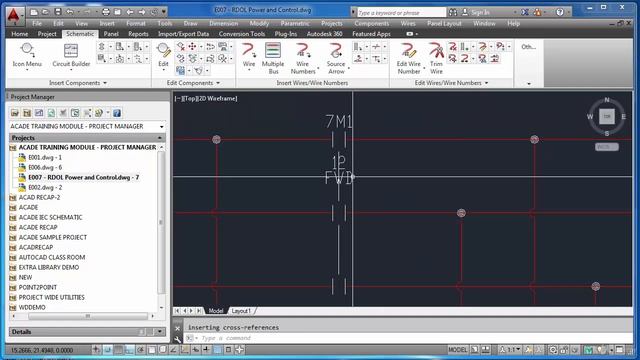640x360 pixels.
Task: Insert a Multiple Bus
Action: 273,58
